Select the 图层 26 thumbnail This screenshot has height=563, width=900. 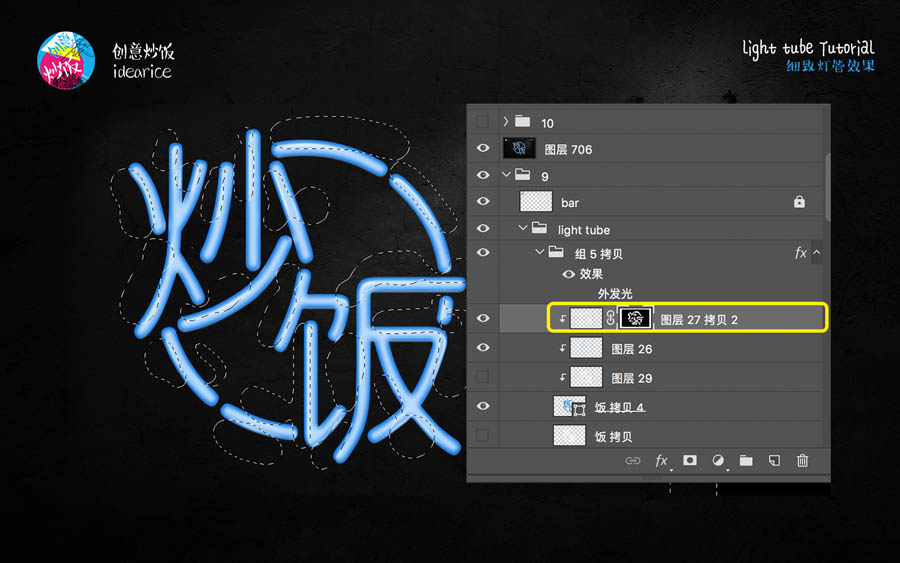coord(586,348)
